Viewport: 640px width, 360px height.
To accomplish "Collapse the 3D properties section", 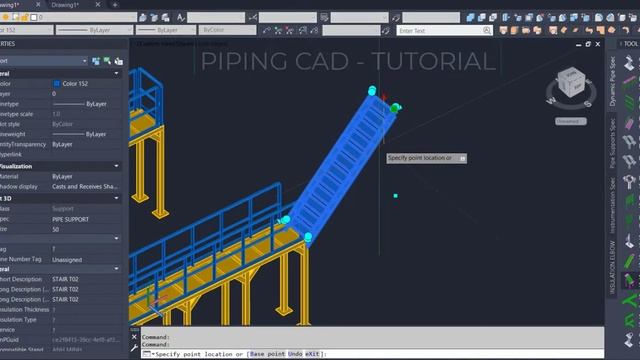I will coord(116,198).
